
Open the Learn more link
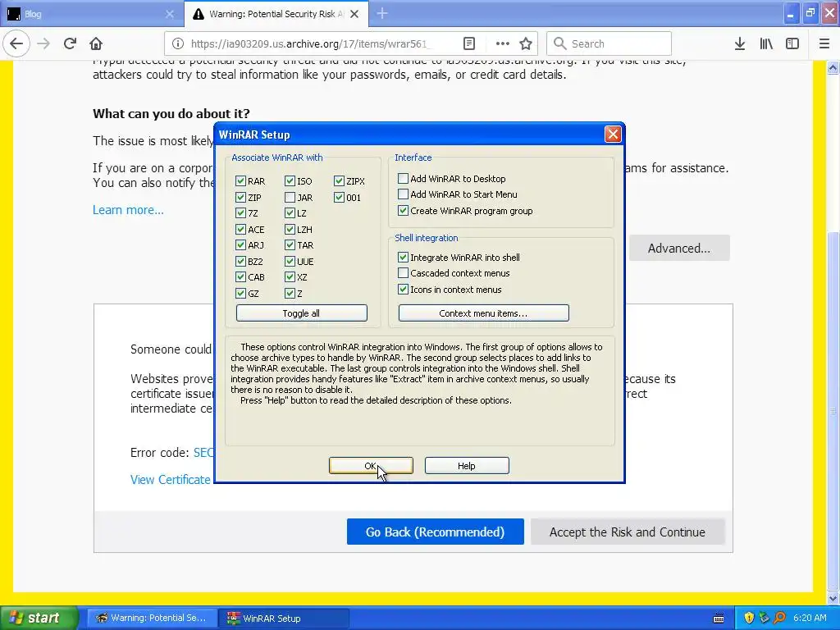tap(128, 209)
